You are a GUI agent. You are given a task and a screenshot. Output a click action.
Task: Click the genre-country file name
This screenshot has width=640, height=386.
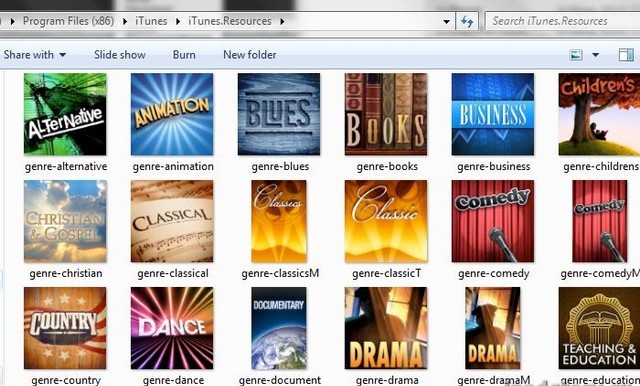(x=66, y=380)
